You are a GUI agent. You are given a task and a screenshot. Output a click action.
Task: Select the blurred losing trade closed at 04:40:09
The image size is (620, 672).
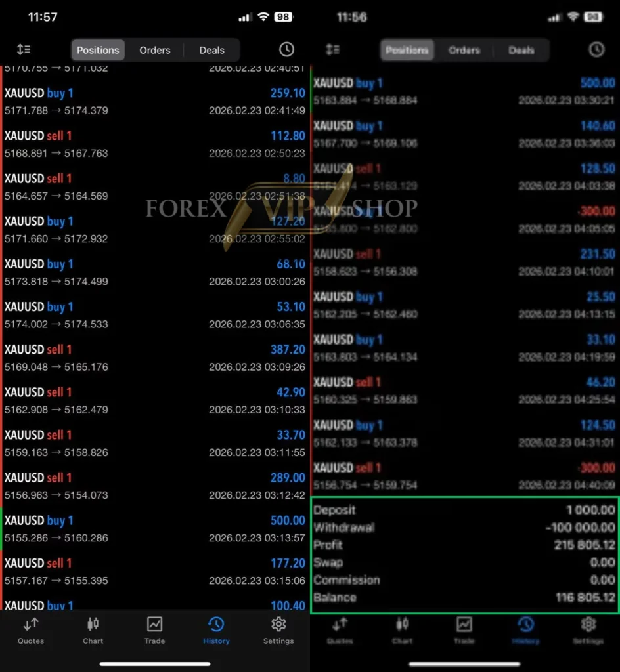tap(465, 476)
